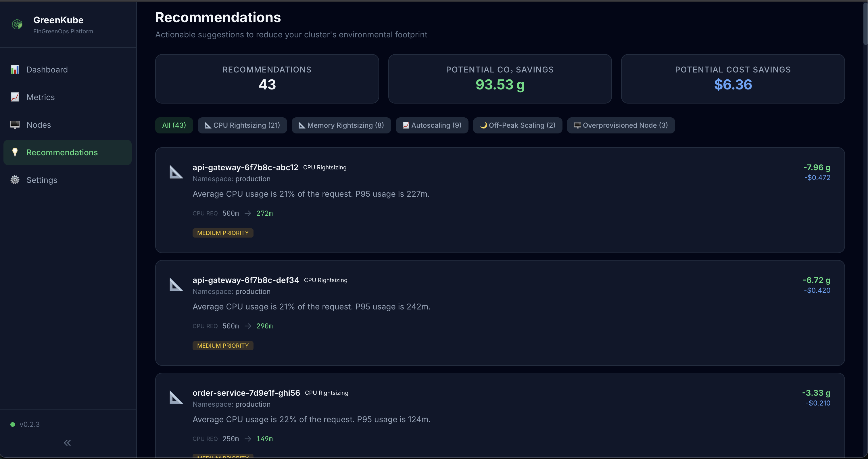Click text 'P95 usage is 124m'
The width and height of the screenshot is (868, 459).
[393, 419]
